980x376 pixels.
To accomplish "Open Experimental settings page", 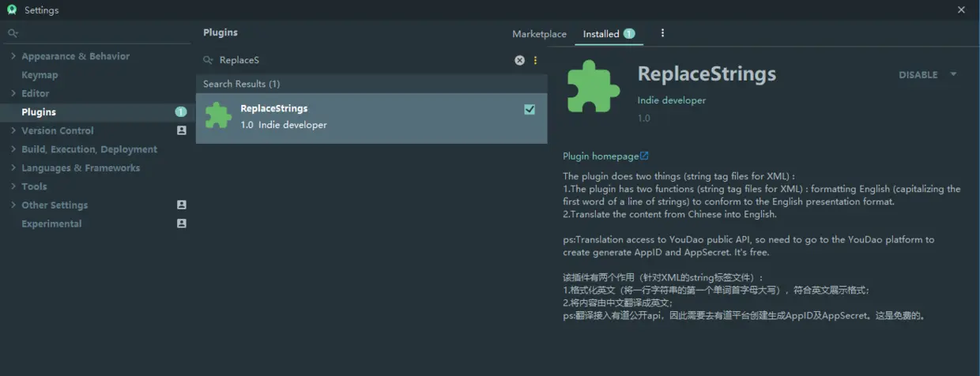I will pyautogui.click(x=51, y=224).
